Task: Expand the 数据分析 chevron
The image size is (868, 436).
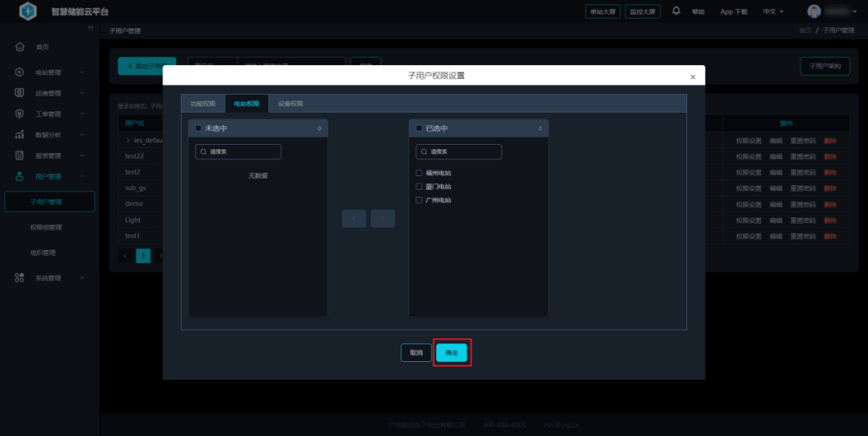Action: coord(82,134)
